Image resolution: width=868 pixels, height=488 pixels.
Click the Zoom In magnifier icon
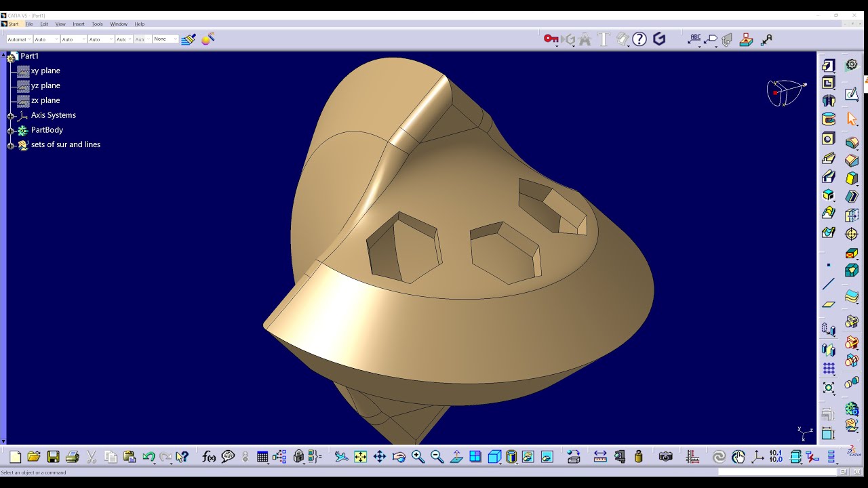coord(418,457)
